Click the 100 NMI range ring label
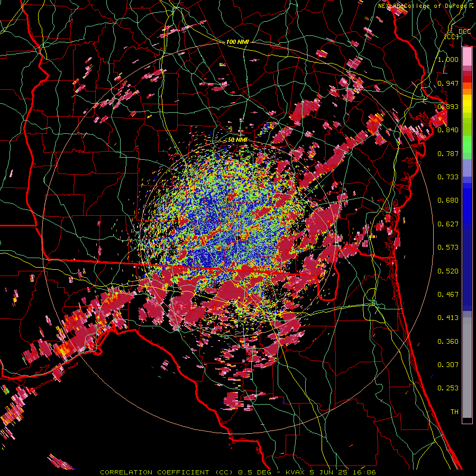Viewport: 476px width, 476px height. coord(237,42)
